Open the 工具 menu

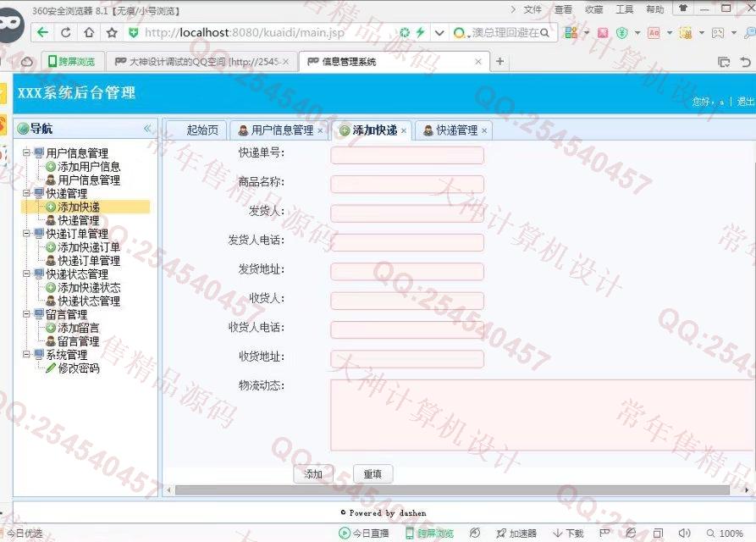point(625,9)
